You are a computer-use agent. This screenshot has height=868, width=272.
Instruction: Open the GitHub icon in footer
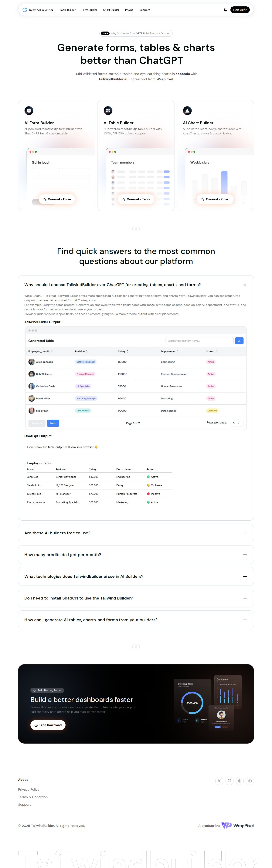coord(229,781)
